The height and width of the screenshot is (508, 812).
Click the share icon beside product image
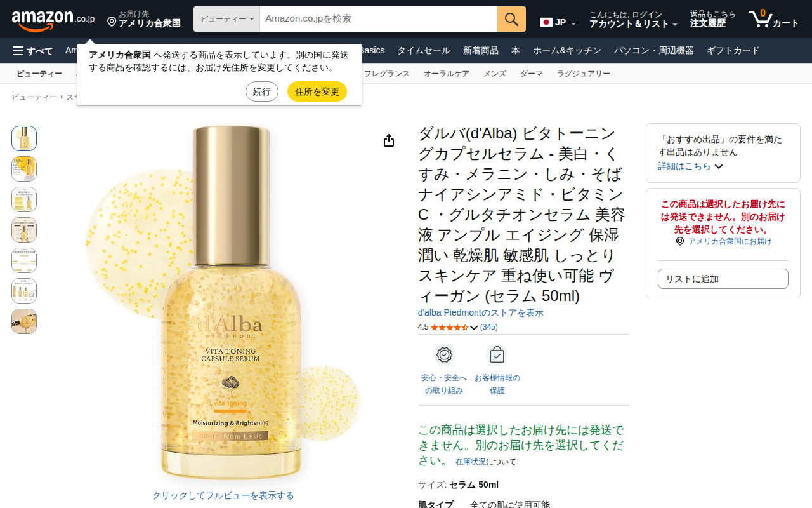click(x=389, y=140)
